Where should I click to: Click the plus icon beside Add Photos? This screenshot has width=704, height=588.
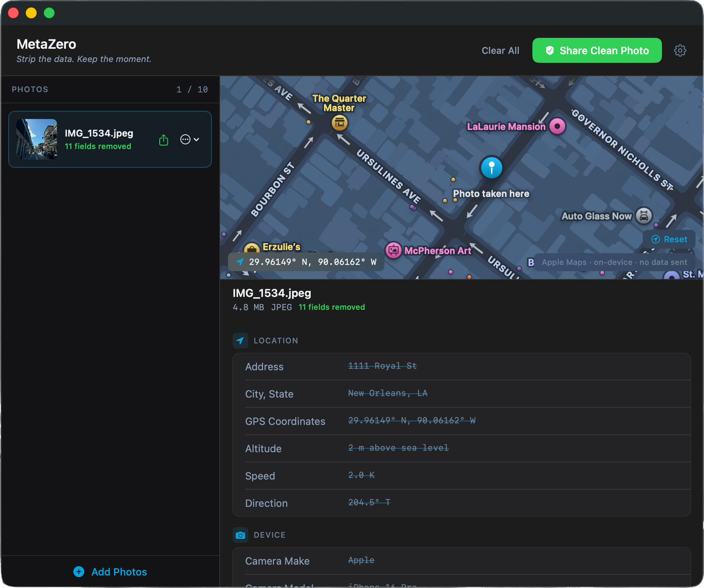click(79, 571)
